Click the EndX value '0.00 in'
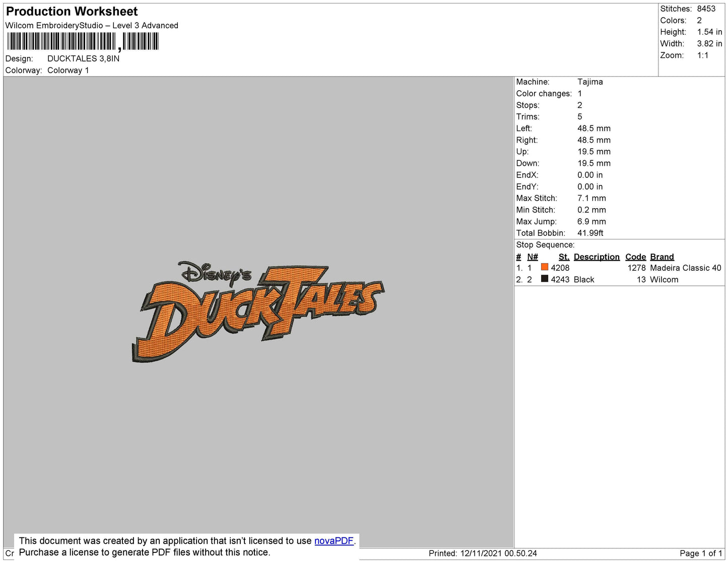This screenshot has width=728, height=563. (x=590, y=175)
